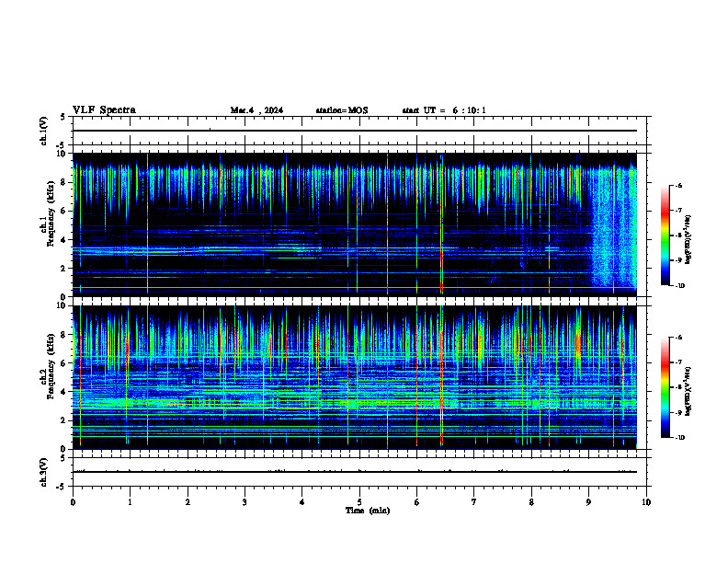Viewport: 728px width, 563px height.
Task: Click the 'station=MOS' label
Action: 342,110
